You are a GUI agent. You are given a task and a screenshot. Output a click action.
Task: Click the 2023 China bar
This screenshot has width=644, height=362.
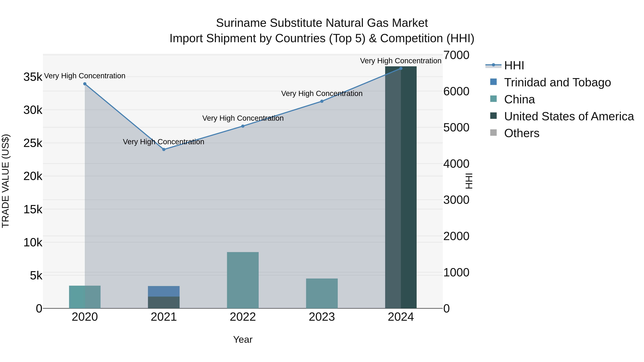pos(322,294)
